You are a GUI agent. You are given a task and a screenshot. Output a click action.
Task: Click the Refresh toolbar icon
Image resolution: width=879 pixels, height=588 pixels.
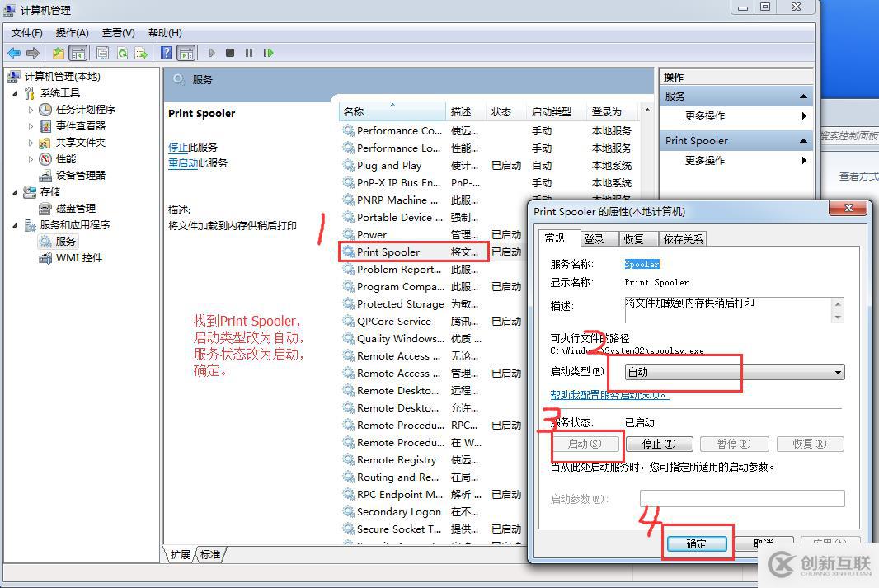tap(122, 54)
